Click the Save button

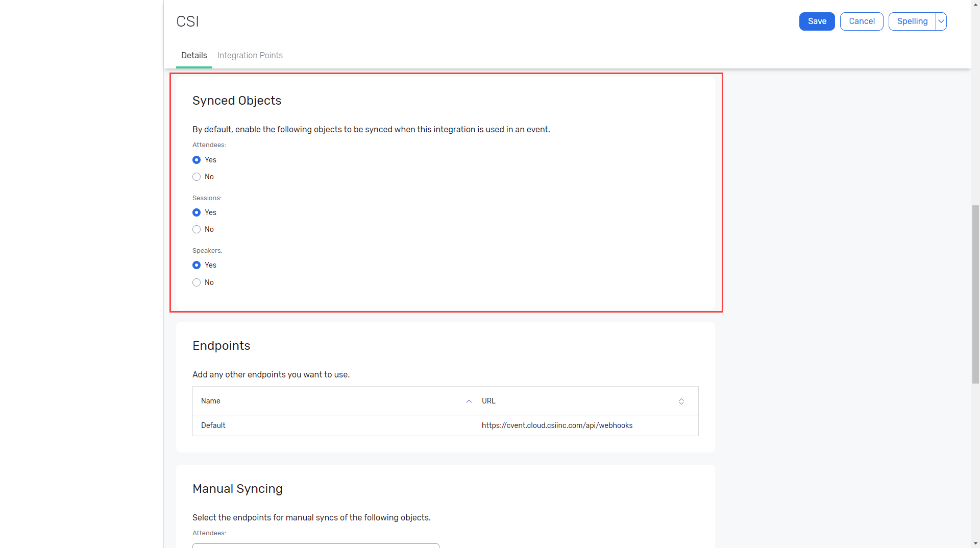[x=817, y=21]
